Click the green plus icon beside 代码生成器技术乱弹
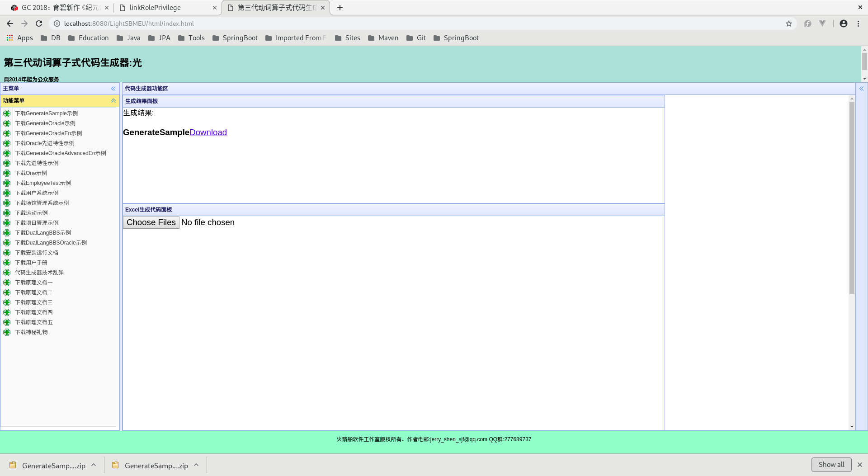 [7, 273]
